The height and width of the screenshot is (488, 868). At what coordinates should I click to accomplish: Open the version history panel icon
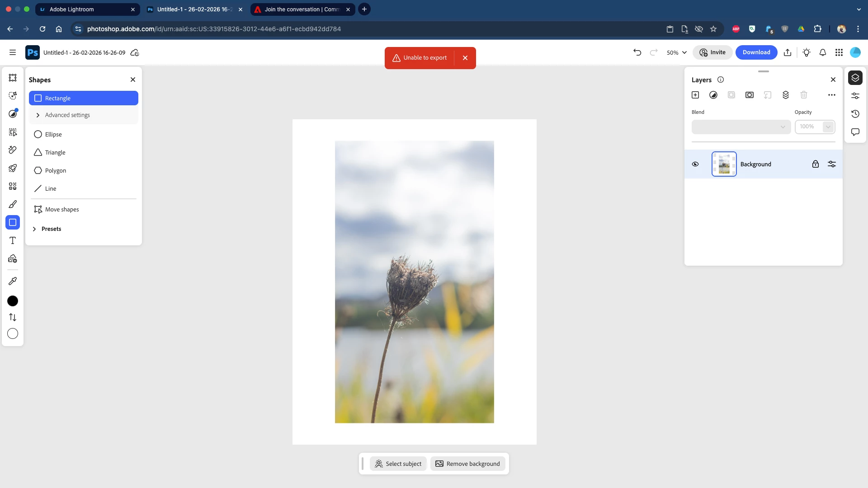click(x=855, y=114)
